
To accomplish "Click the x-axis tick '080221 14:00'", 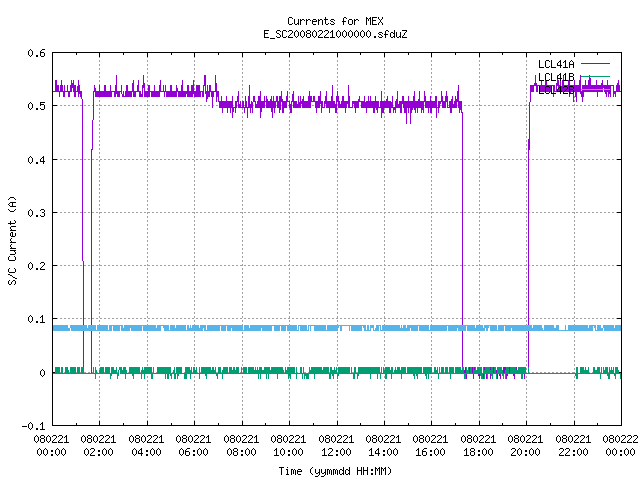I will 383,446.
